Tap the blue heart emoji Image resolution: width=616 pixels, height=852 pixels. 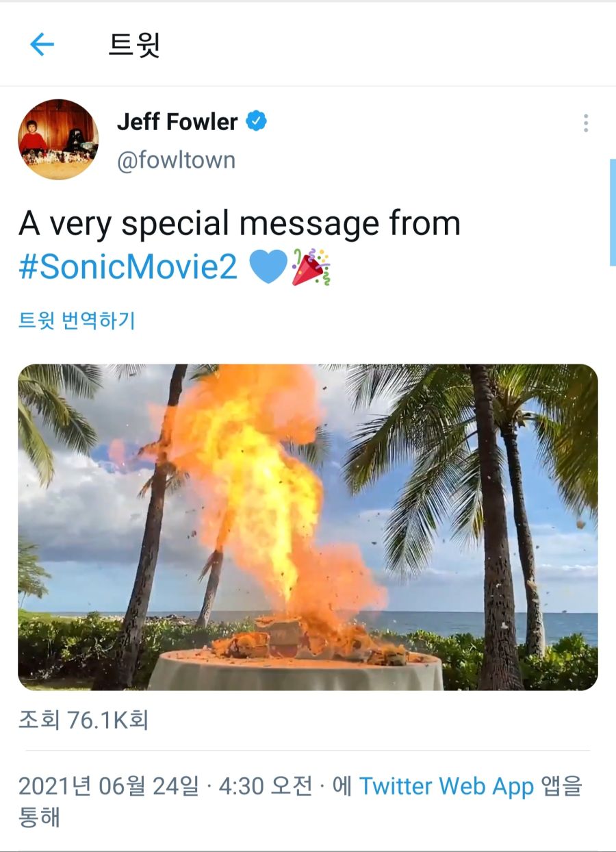(268, 267)
